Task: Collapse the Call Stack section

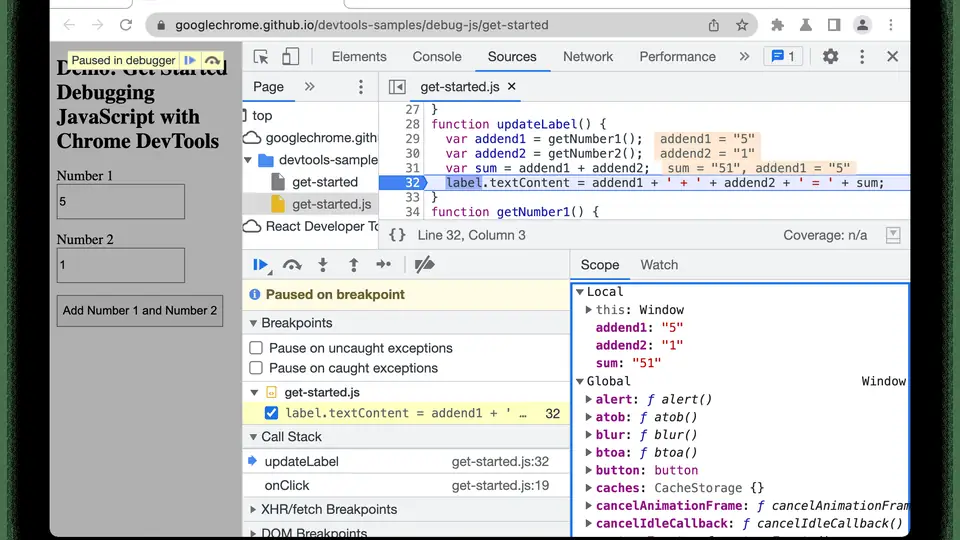Action: point(253,437)
